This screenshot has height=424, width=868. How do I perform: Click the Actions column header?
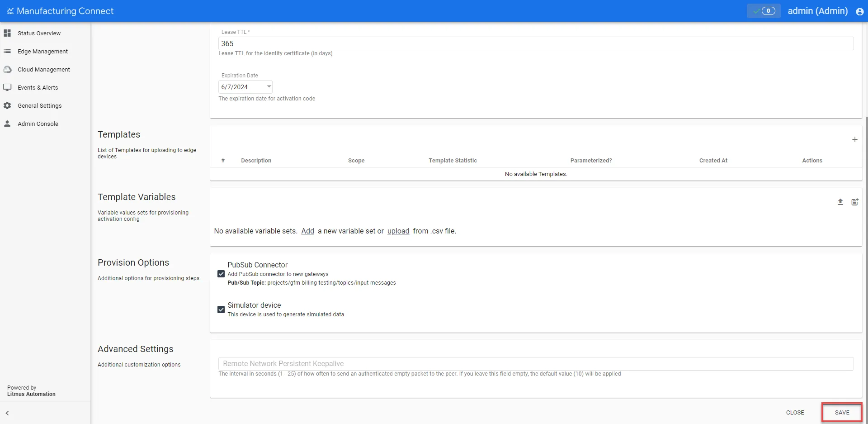tap(812, 160)
